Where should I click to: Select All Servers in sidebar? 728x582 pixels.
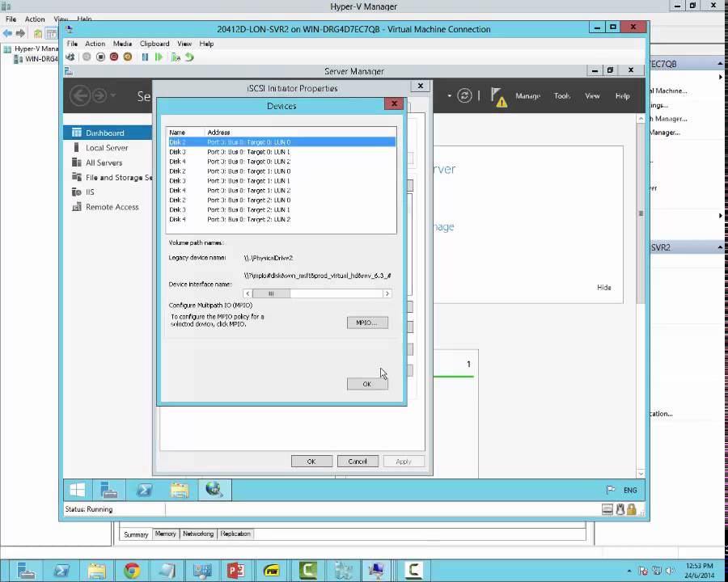(x=108, y=162)
